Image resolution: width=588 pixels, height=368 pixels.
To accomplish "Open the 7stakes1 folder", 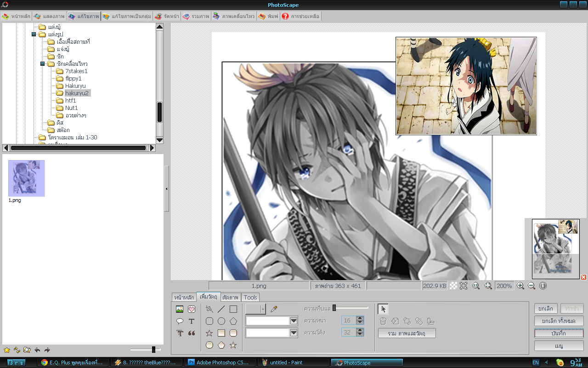I will (76, 71).
